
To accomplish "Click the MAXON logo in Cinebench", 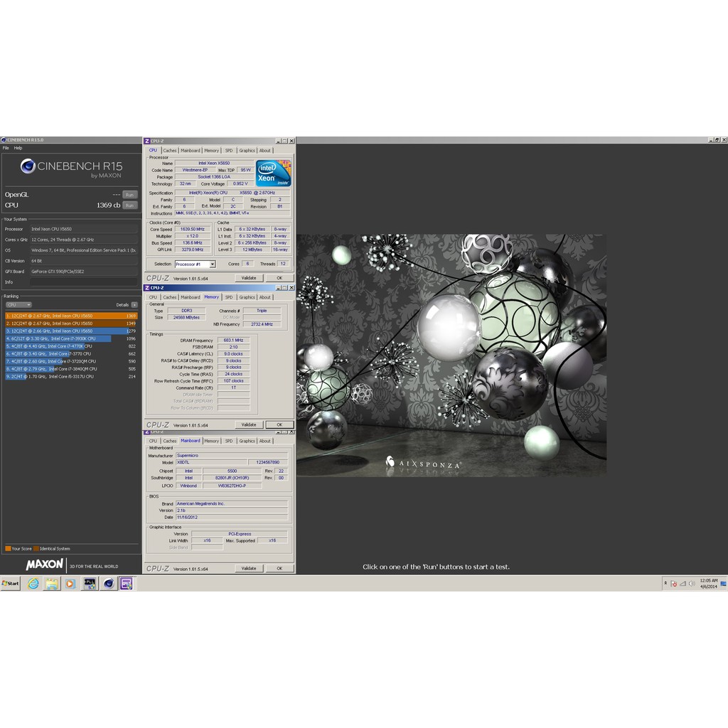I will (43, 565).
